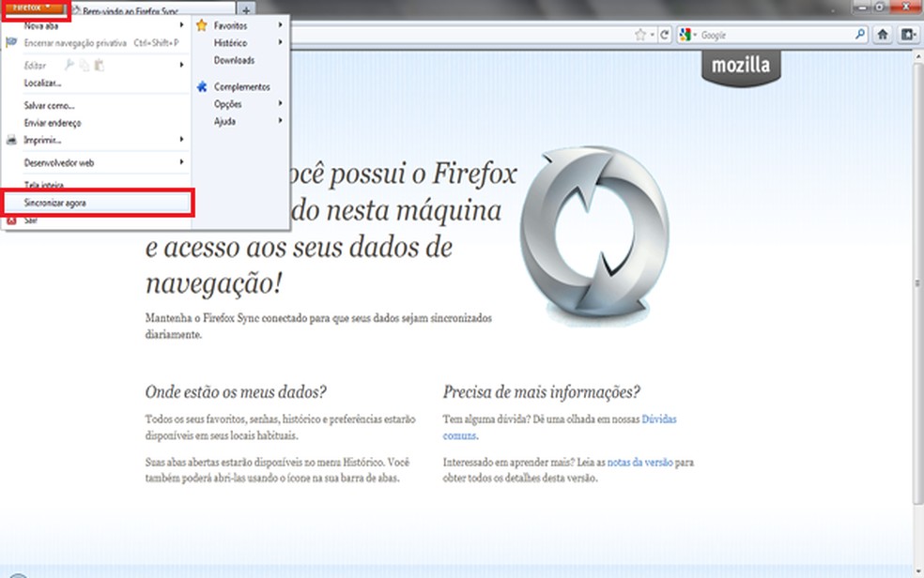Click heading 'Onde estão os meus dados?'

pos(236,392)
